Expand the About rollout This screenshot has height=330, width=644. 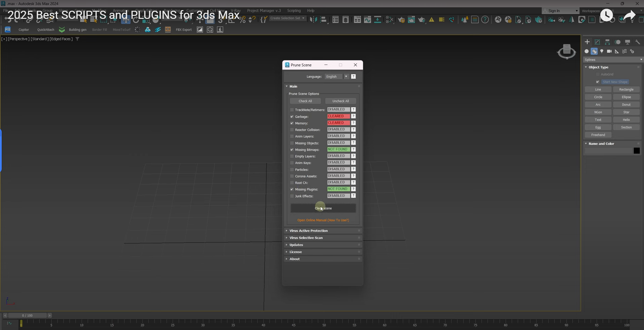point(322,259)
